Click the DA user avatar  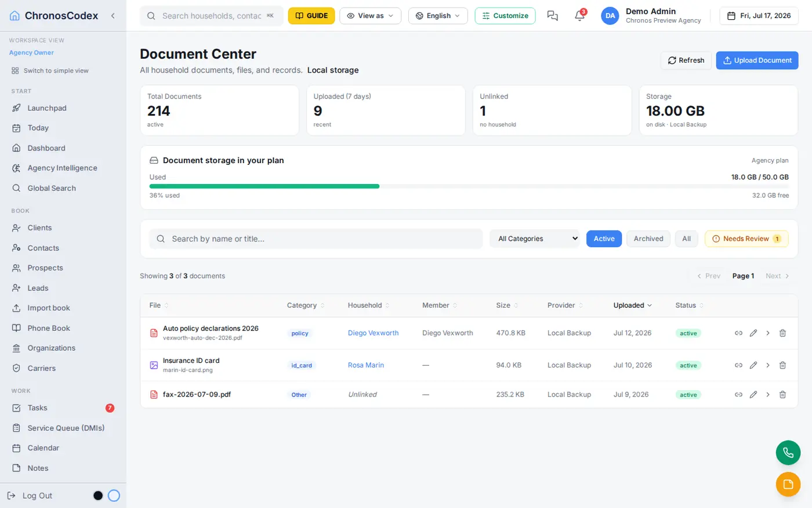pos(610,16)
